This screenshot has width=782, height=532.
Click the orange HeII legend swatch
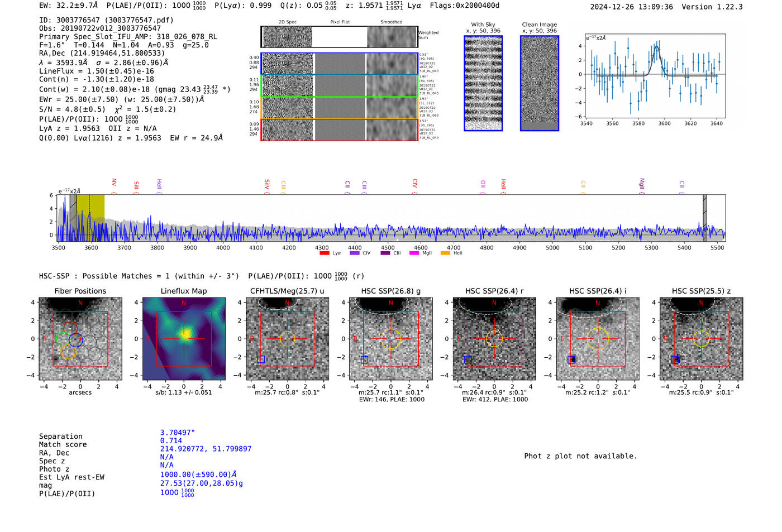pyautogui.click(x=445, y=253)
